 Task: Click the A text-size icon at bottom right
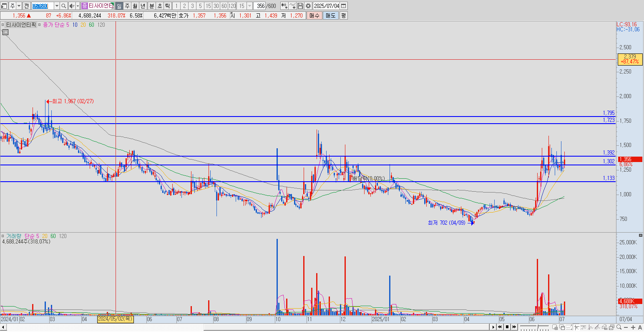pos(640,327)
